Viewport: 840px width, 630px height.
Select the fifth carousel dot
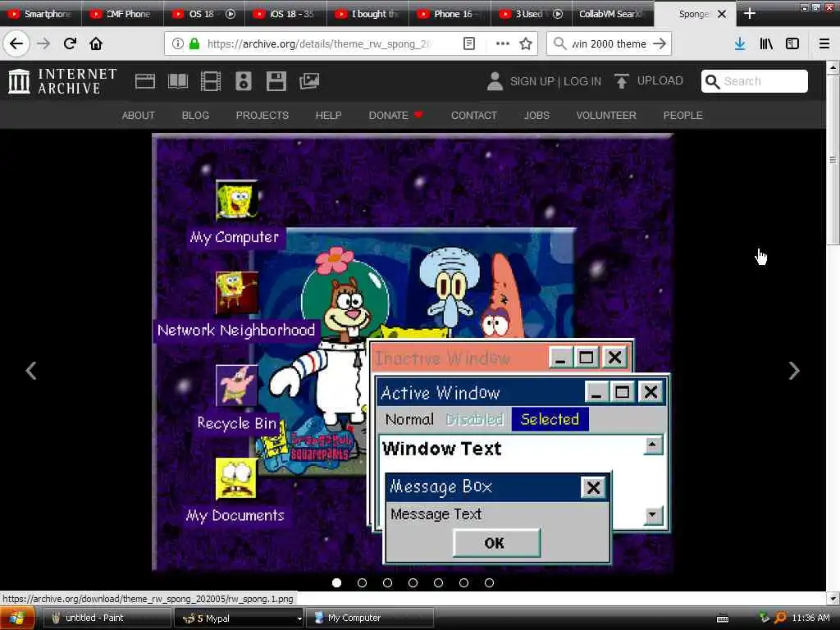pos(438,582)
